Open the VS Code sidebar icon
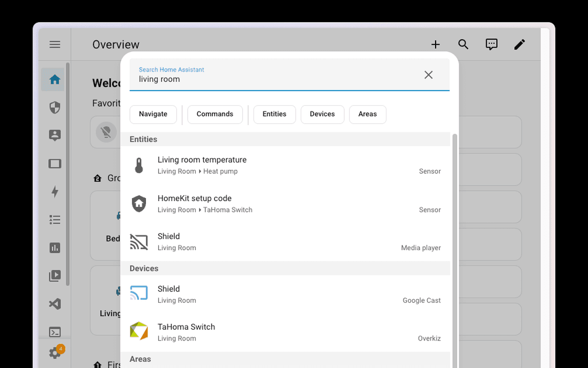This screenshot has width=588, height=368. click(x=55, y=304)
